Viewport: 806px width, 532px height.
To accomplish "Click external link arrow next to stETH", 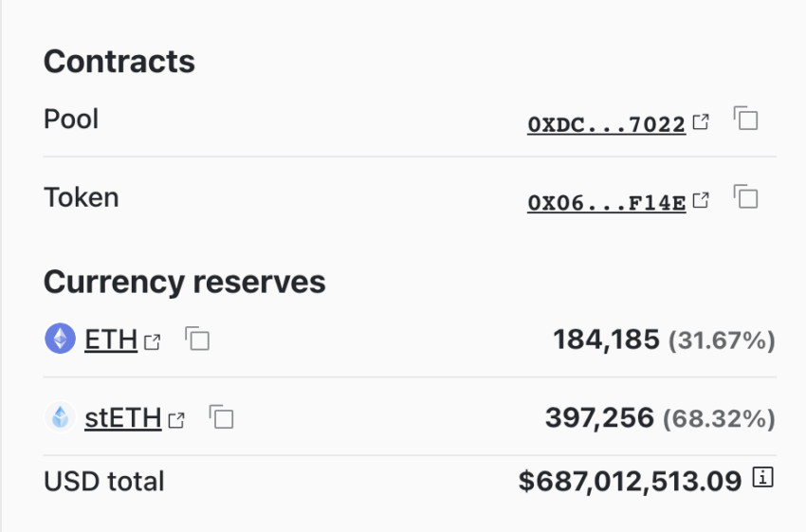I will [176, 420].
